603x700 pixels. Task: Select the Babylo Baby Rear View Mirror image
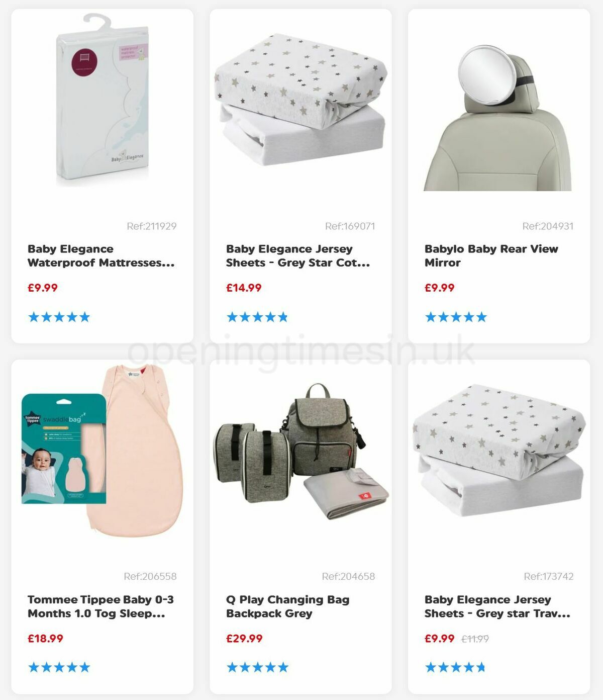click(x=497, y=118)
